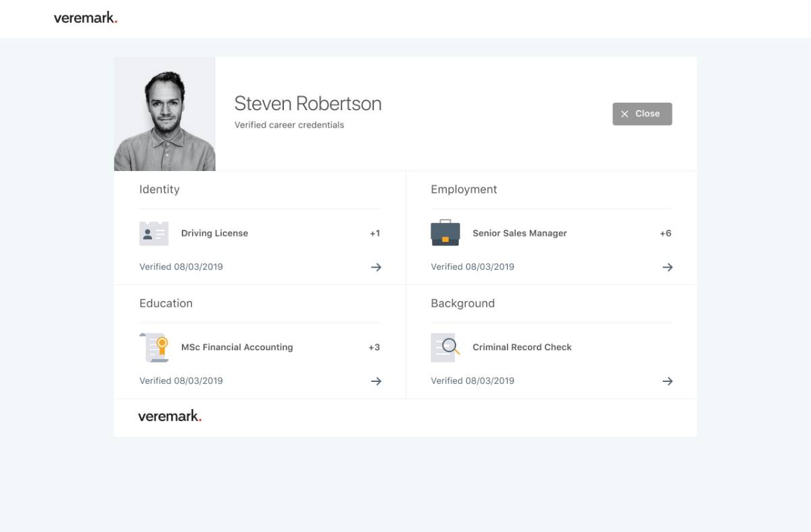
Task: Click the verified date under Senior Sales Manager
Action: click(472, 267)
